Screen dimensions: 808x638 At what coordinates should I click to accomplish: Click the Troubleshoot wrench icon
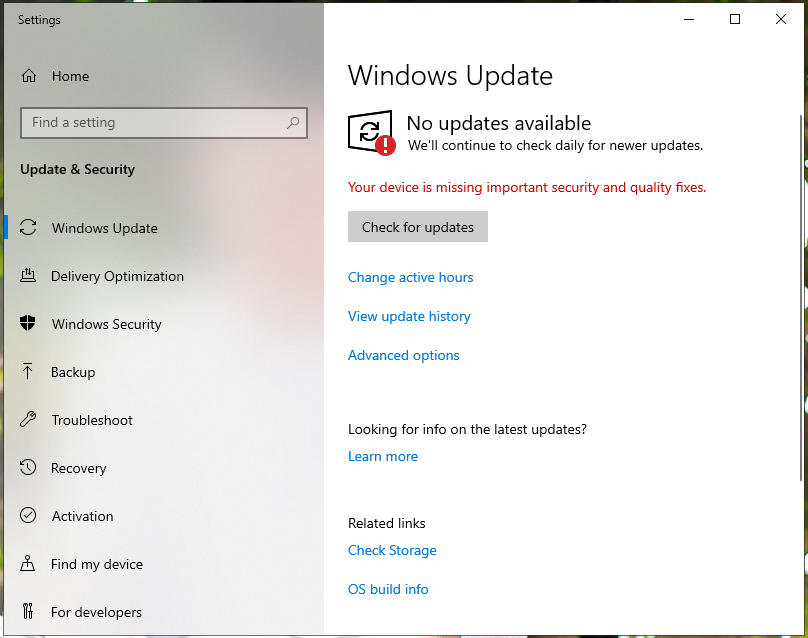28,419
